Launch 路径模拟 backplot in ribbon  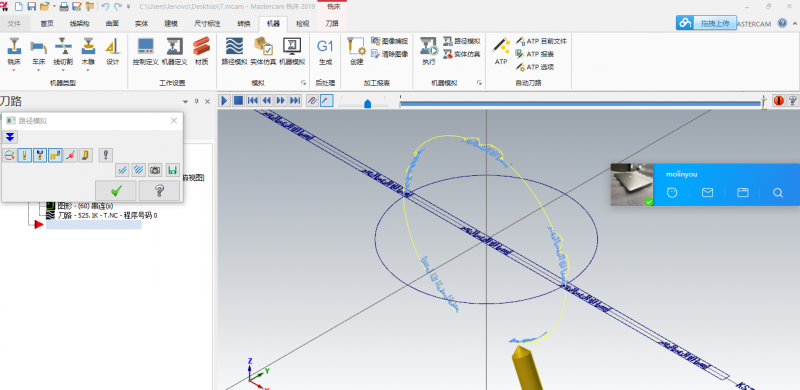(234, 51)
